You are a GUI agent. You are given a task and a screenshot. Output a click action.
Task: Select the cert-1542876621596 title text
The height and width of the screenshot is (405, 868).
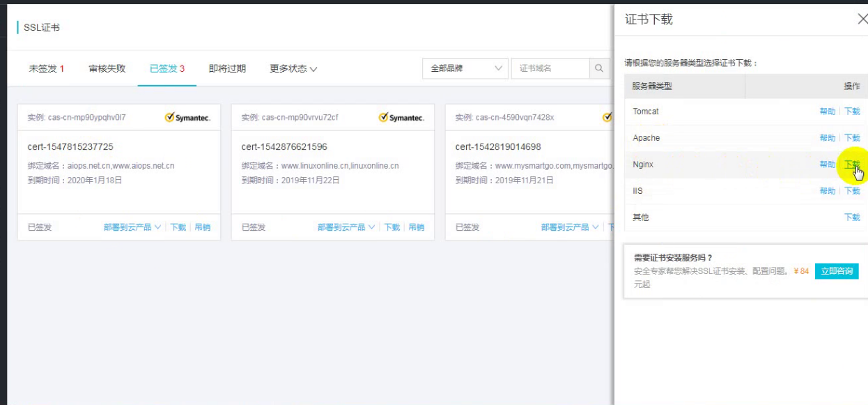tap(284, 147)
